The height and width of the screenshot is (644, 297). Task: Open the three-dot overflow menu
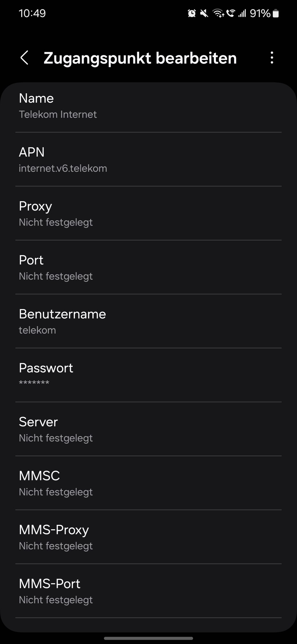point(272,58)
